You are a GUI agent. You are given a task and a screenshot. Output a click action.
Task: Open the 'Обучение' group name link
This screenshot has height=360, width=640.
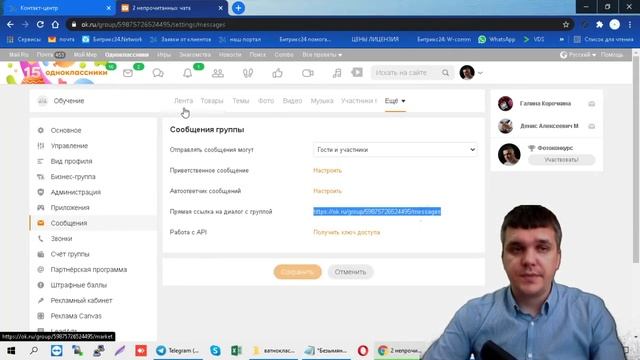(69, 101)
